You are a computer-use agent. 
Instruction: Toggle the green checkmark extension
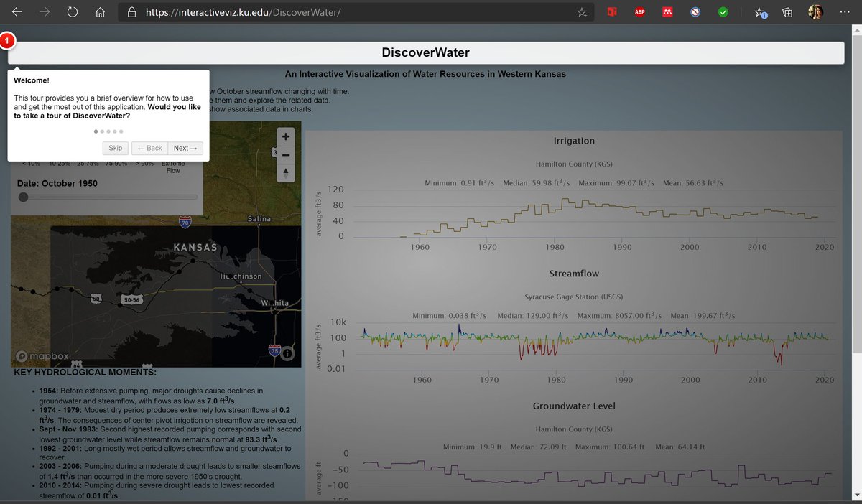(723, 11)
